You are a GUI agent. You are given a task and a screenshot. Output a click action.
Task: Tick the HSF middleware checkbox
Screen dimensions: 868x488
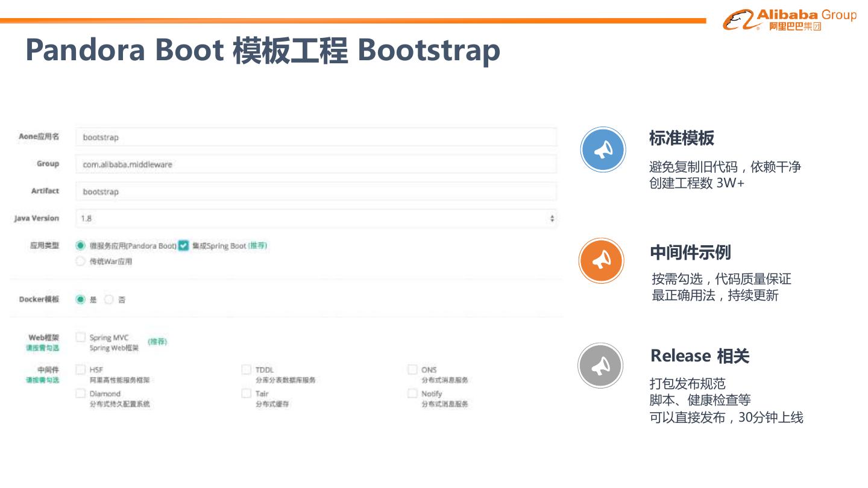[81, 369]
